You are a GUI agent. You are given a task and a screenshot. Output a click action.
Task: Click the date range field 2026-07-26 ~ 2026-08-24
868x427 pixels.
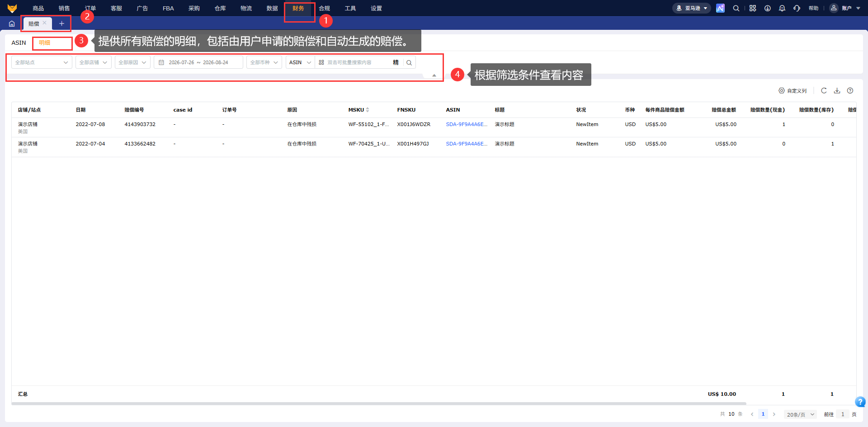tap(198, 62)
